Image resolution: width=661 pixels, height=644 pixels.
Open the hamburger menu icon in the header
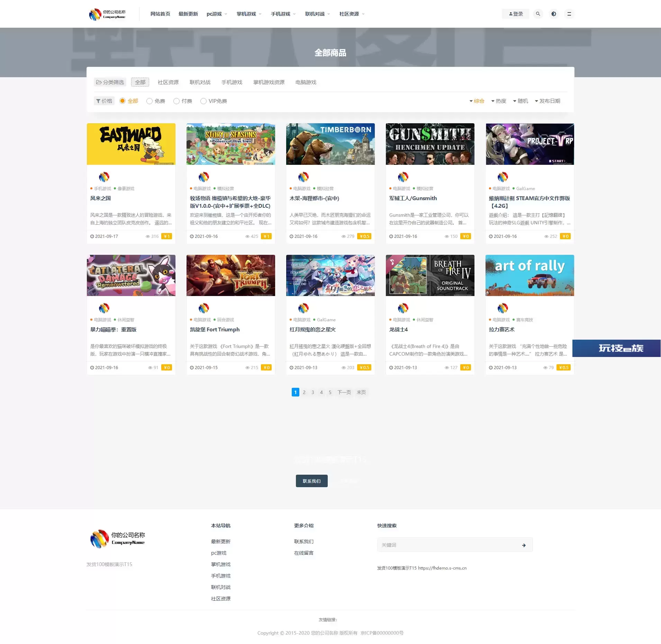[569, 14]
